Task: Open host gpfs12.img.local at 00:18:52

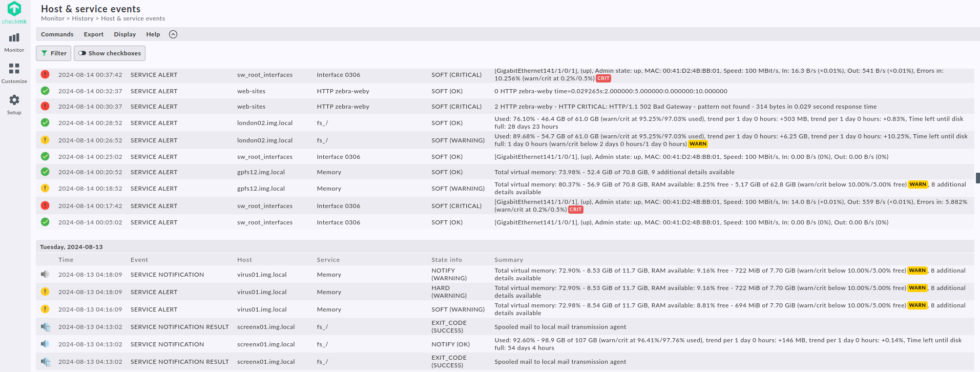Action: [261, 189]
